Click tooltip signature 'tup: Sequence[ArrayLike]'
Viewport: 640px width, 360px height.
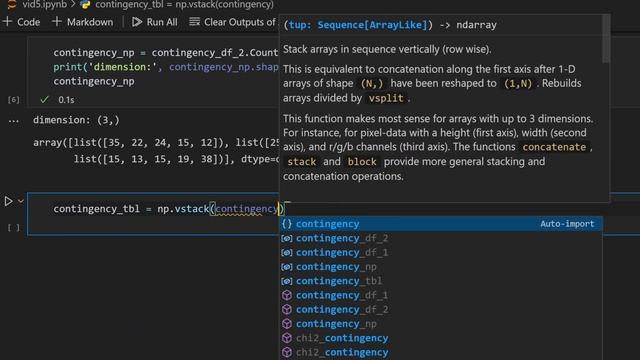pos(358,25)
